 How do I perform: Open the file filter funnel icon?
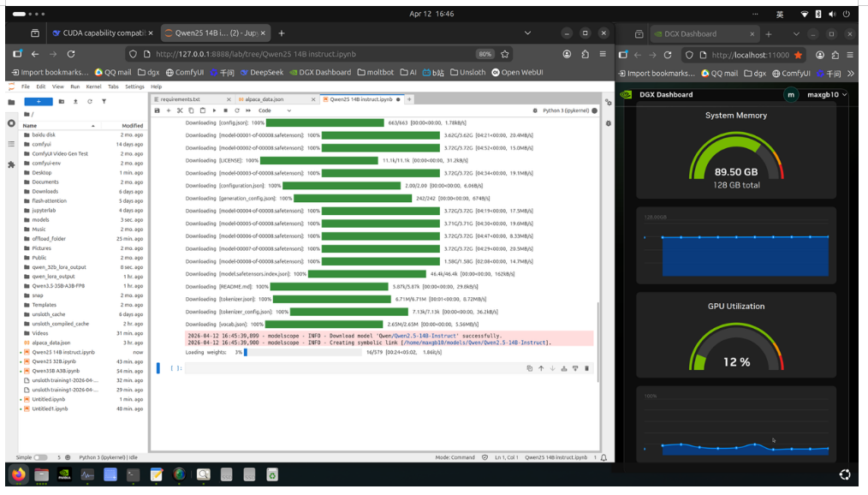pyautogui.click(x=104, y=102)
